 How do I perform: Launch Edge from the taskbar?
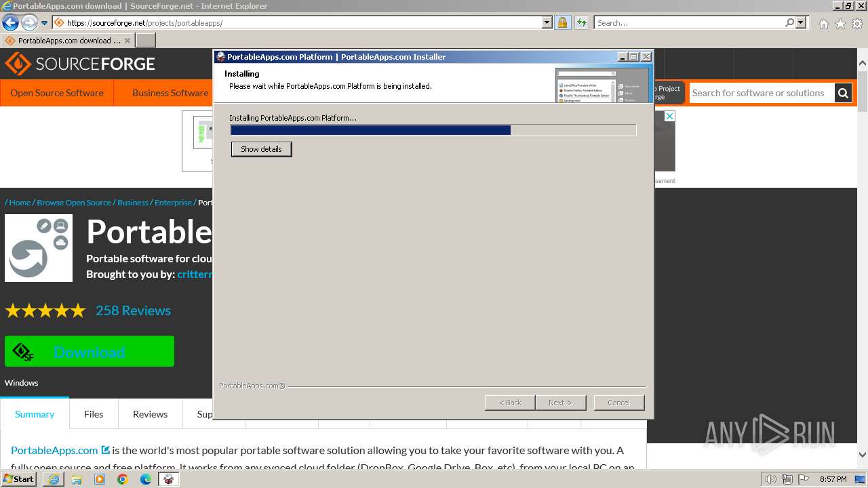point(146,479)
